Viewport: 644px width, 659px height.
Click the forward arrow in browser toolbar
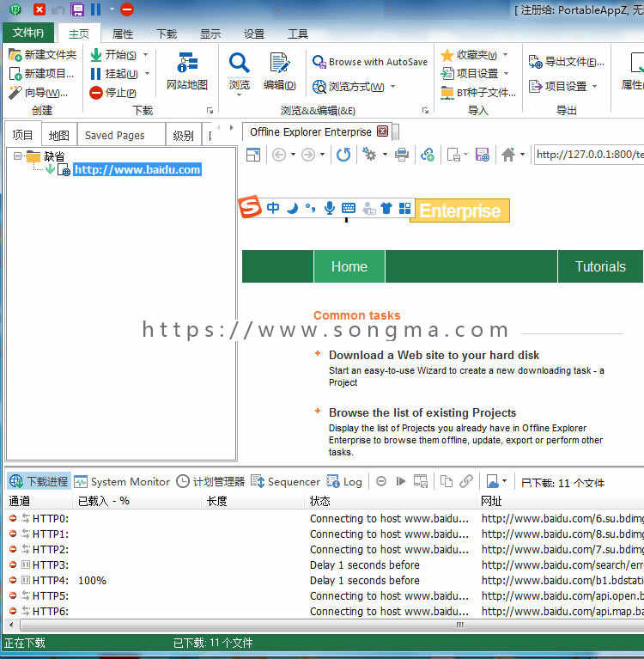(308, 155)
